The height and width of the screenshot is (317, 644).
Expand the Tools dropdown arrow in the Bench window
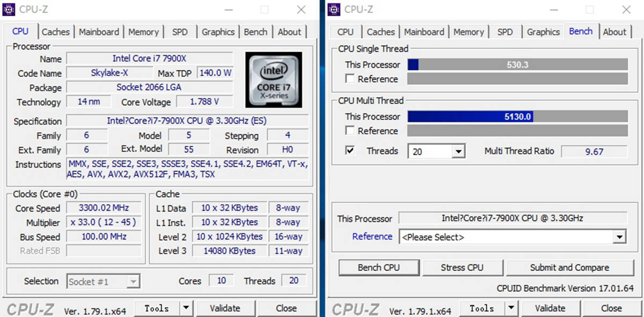click(511, 308)
